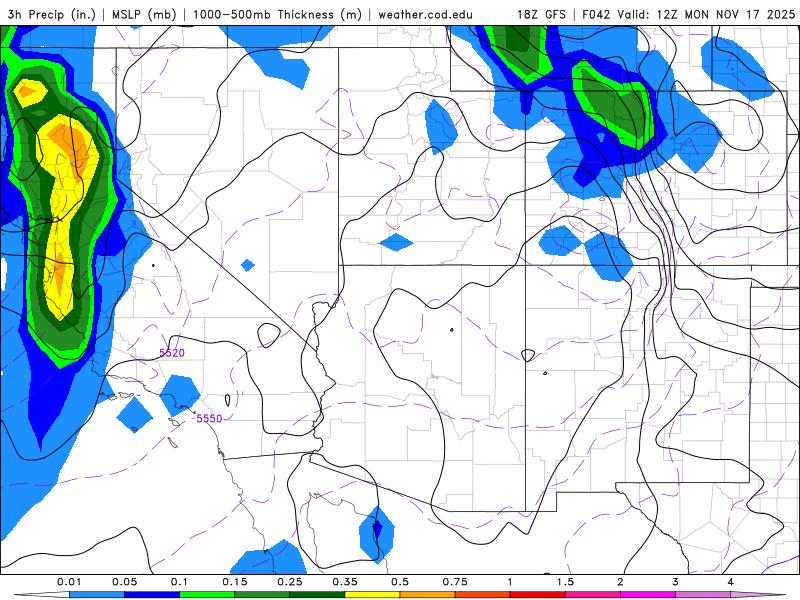The image size is (800, 600).
Task: Click the '0.01' legend value
Action: (69, 582)
